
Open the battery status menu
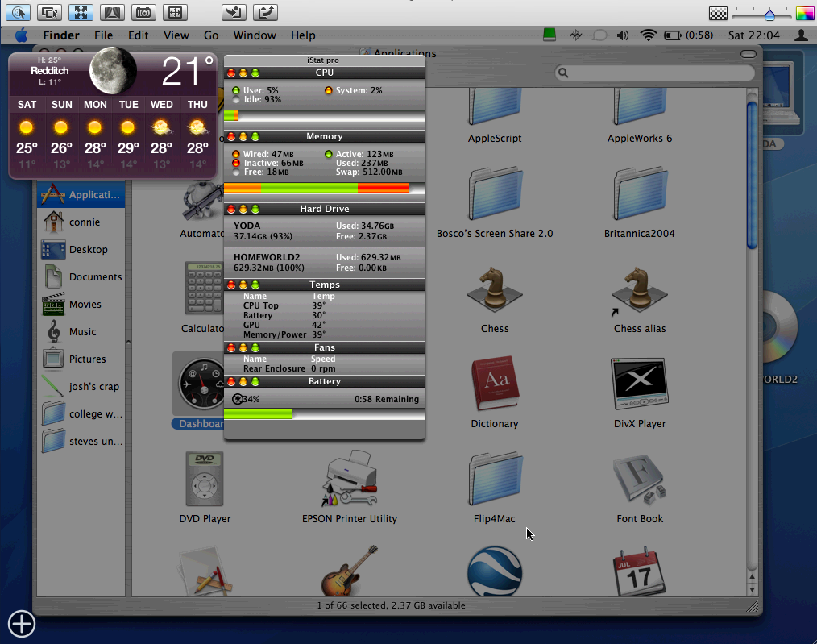point(688,35)
